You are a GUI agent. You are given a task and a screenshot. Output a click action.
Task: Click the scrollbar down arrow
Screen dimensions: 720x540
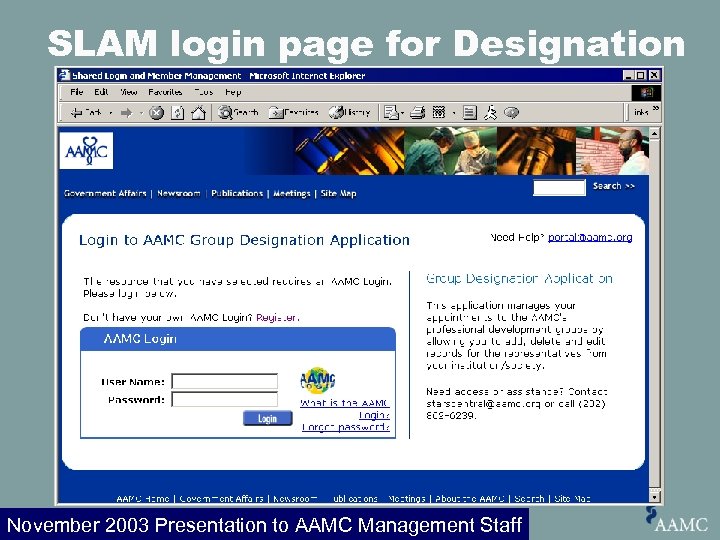pos(655,496)
